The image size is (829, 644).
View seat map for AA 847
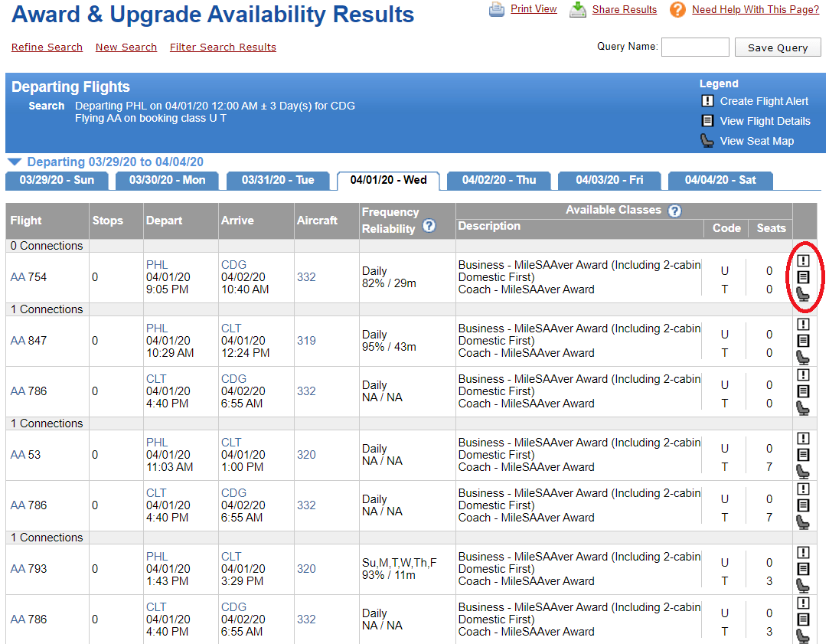[803, 358]
